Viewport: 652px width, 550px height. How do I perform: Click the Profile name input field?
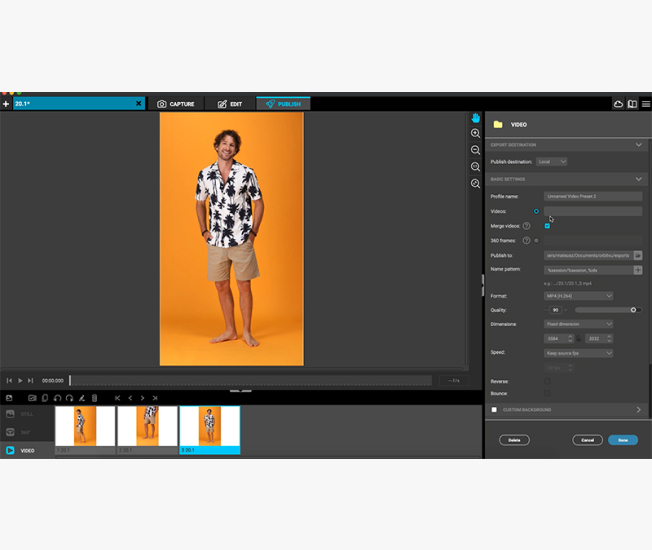(x=593, y=196)
